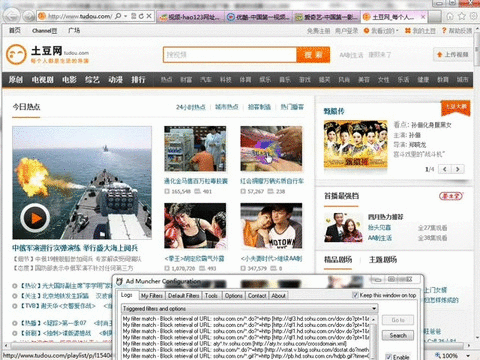Open the Contact tab
Viewport: 480px width, 360px height.
coord(257,295)
